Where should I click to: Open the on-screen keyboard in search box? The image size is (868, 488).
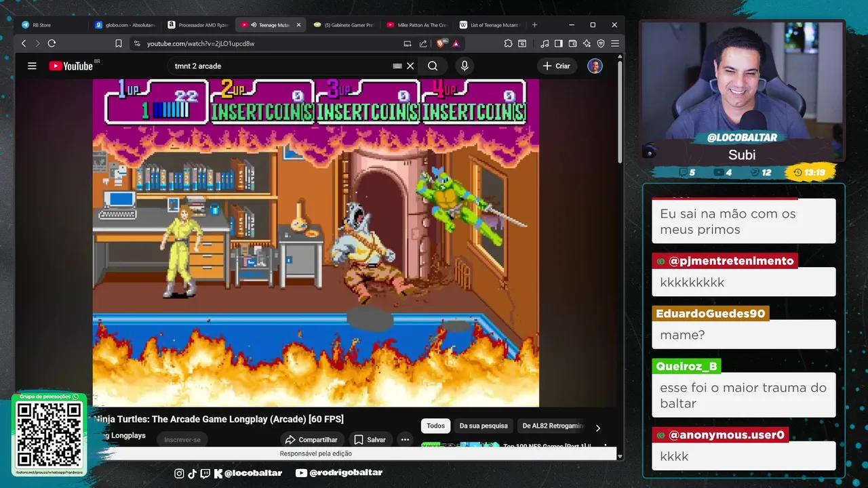[397, 66]
